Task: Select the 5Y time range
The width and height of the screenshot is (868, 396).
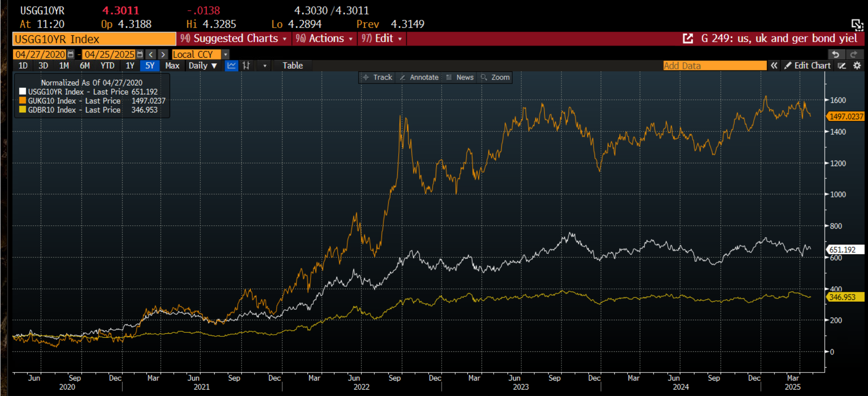Action: click(150, 65)
